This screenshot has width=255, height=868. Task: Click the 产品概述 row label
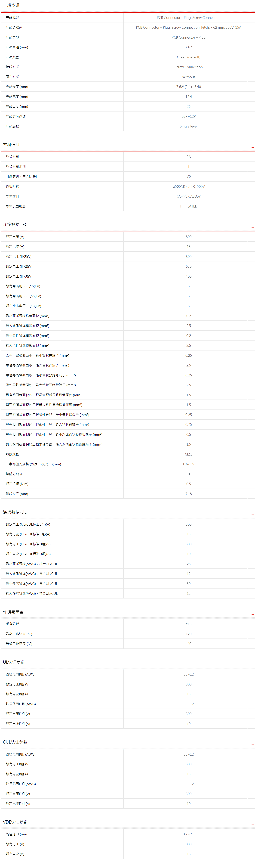coord(12,18)
